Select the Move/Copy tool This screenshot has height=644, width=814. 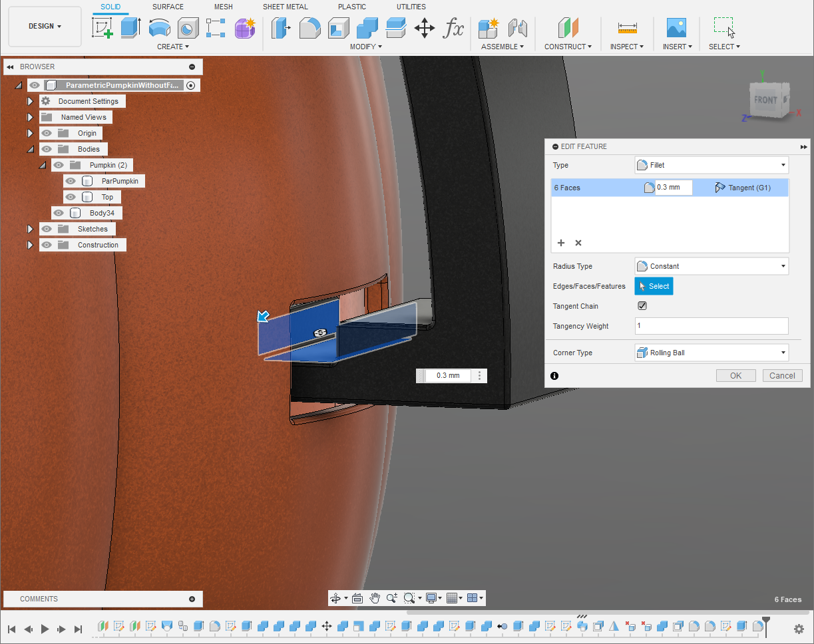click(425, 28)
